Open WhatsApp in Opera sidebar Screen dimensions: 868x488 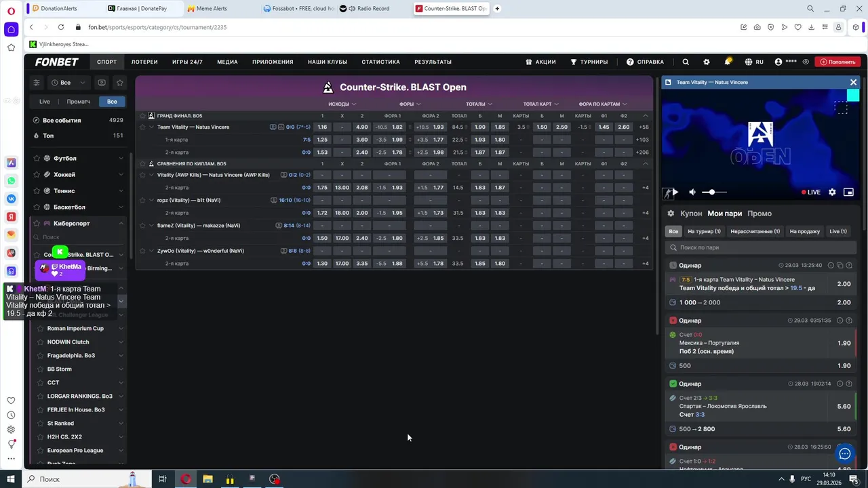pyautogui.click(x=11, y=181)
